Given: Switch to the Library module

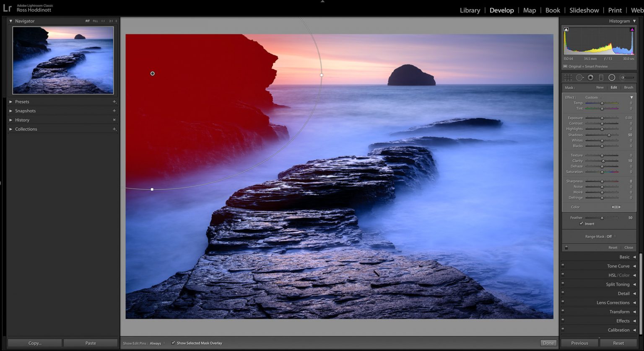Looking at the screenshot, I should pyautogui.click(x=470, y=10).
